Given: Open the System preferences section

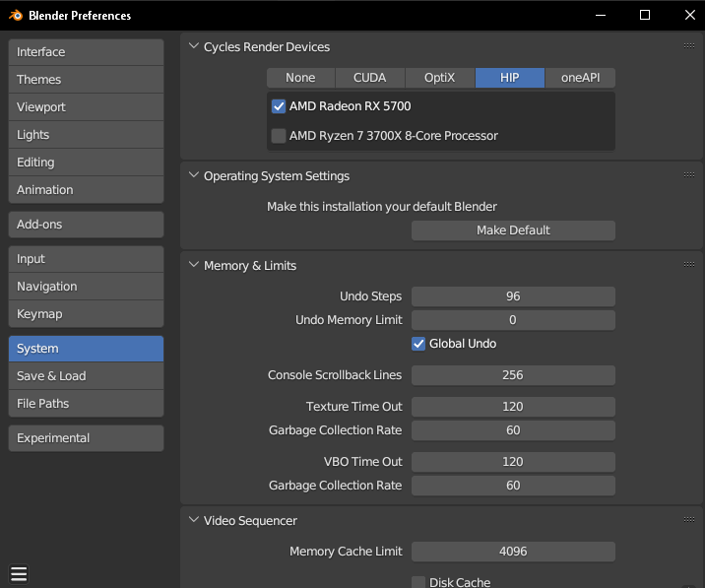Looking at the screenshot, I should click(x=86, y=349).
